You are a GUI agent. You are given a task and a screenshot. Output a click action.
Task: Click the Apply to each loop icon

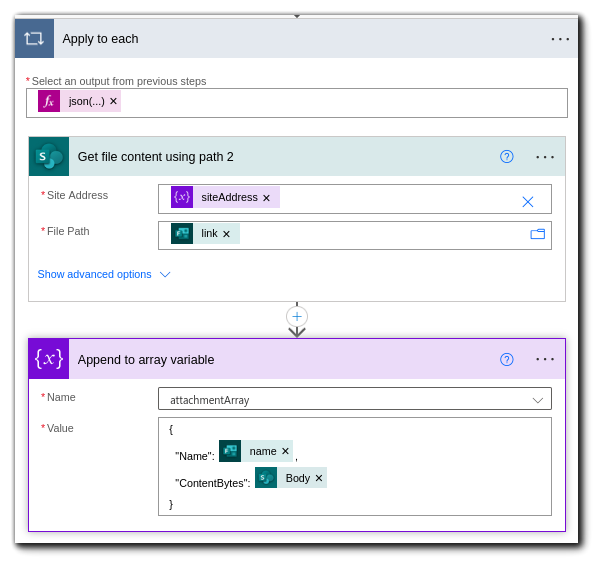[x=34, y=39]
